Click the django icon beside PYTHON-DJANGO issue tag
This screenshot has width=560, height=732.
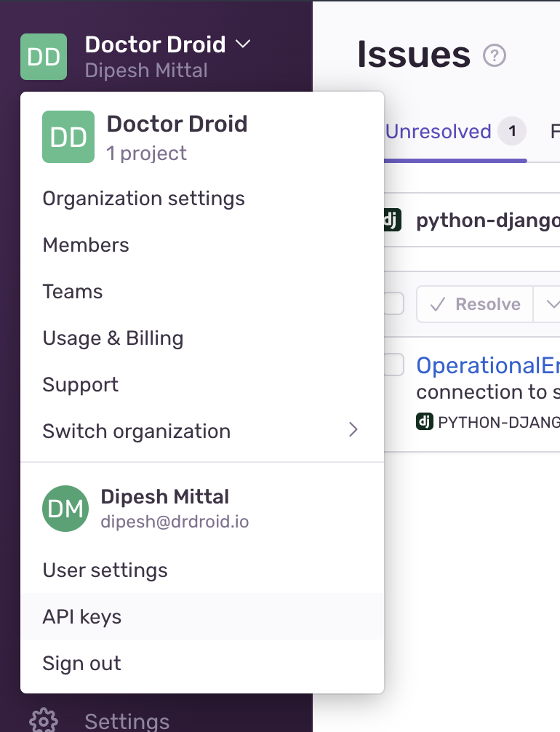(x=424, y=421)
